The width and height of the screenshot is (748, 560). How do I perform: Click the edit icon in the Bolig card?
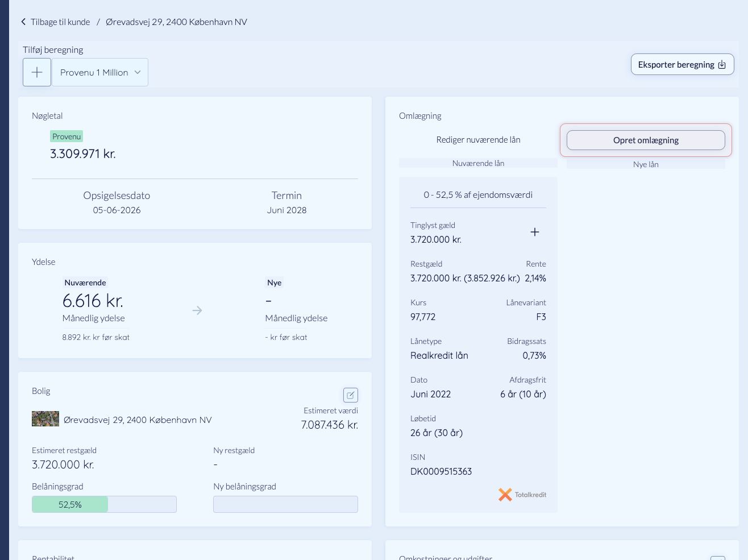351,395
